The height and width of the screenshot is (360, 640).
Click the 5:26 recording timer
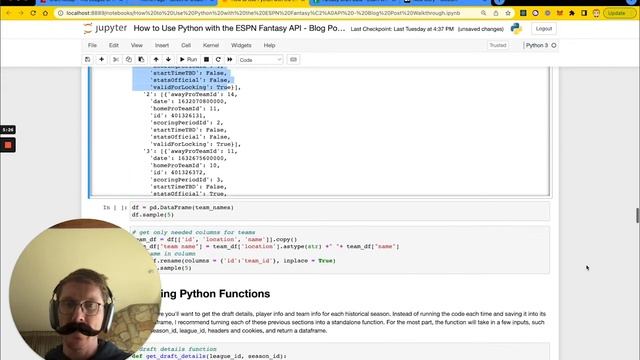(x=8, y=130)
